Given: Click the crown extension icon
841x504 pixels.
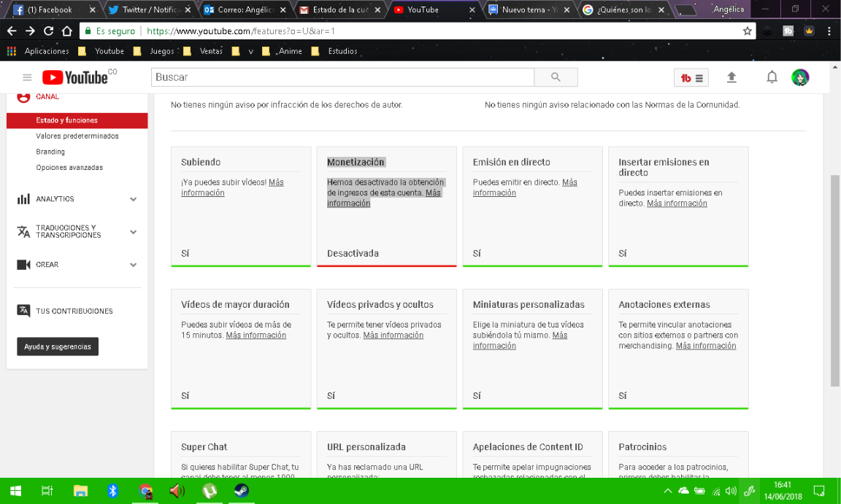Looking at the screenshot, I should pos(809,31).
